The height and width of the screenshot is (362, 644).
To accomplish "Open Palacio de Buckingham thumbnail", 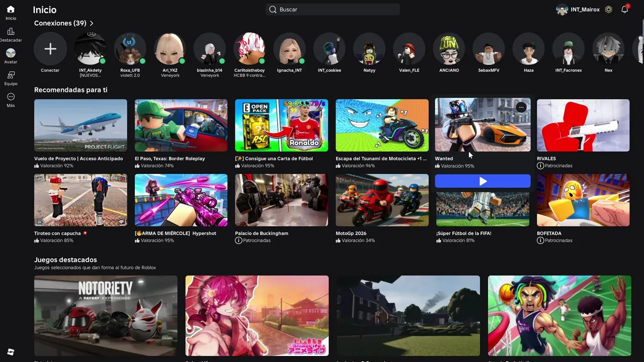I will (281, 200).
